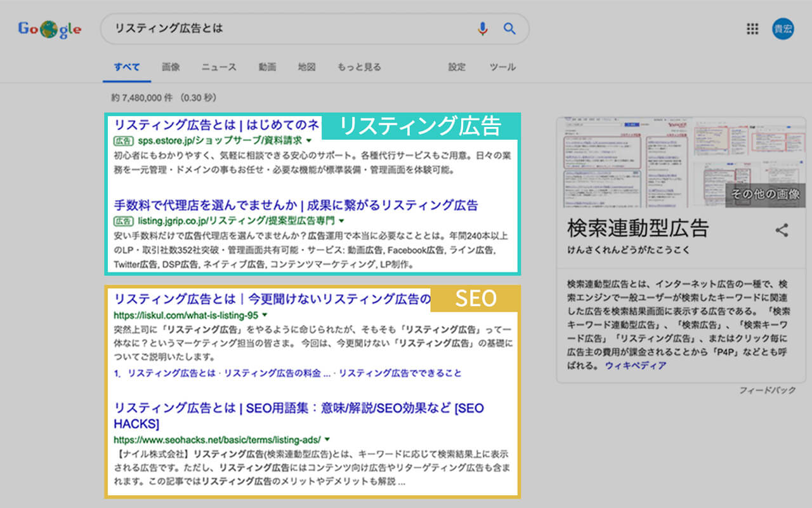Open the もっと見る dropdown
Viewport: 812px width, 508px height.
coord(359,67)
